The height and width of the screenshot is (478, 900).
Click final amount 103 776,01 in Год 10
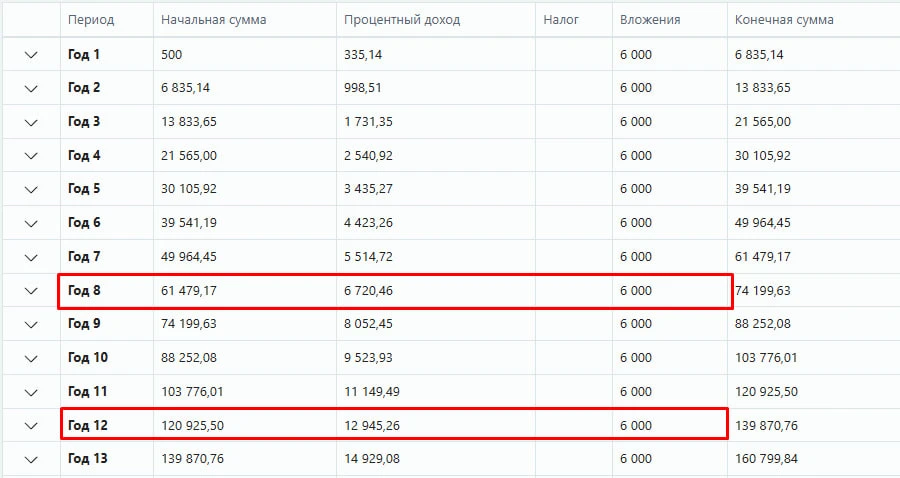(766, 357)
